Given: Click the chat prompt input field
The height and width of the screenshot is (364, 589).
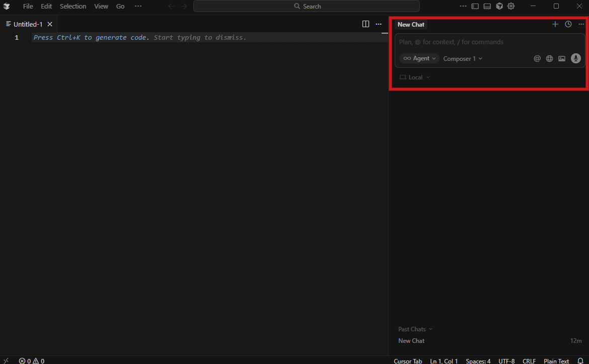Looking at the screenshot, I should pyautogui.click(x=488, y=42).
